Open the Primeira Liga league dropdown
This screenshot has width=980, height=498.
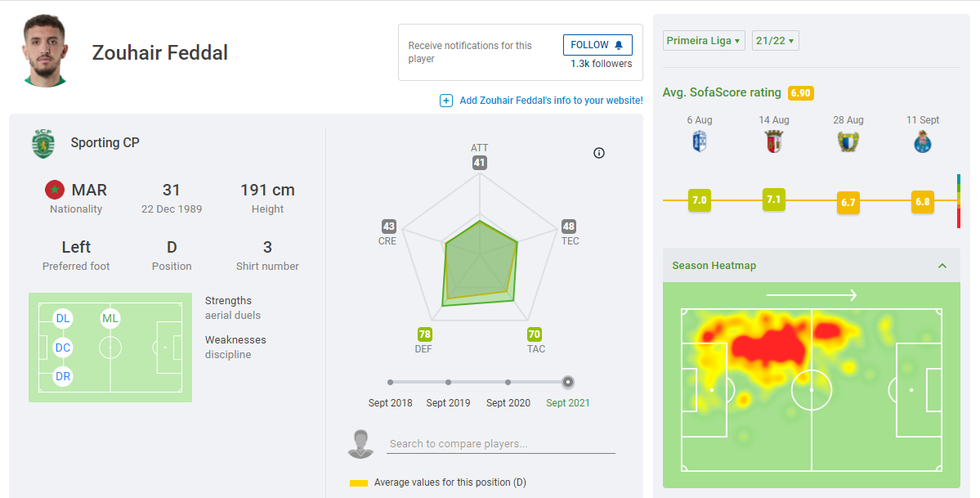tap(704, 41)
